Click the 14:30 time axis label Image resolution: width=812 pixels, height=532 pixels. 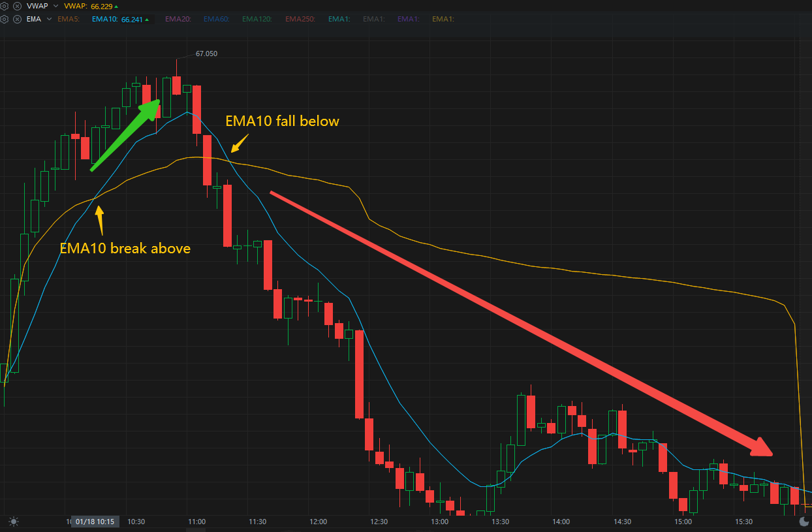tap(622, 522)
